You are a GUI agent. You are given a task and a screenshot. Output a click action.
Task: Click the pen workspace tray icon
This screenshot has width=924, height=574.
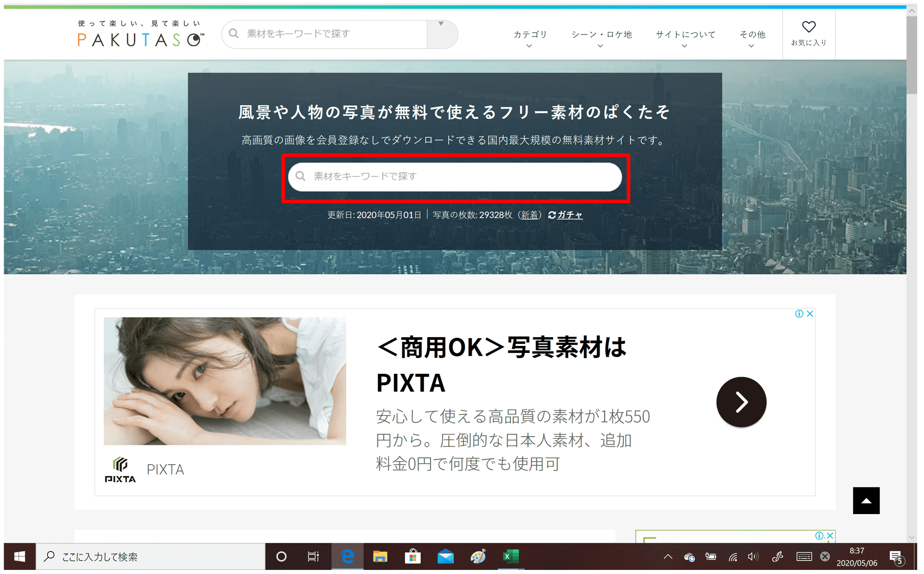(778, 557)
